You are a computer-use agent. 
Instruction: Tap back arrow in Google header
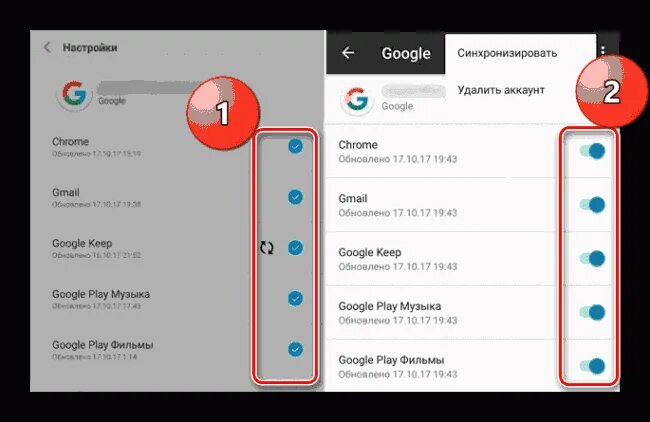click(x=348, y=53)
